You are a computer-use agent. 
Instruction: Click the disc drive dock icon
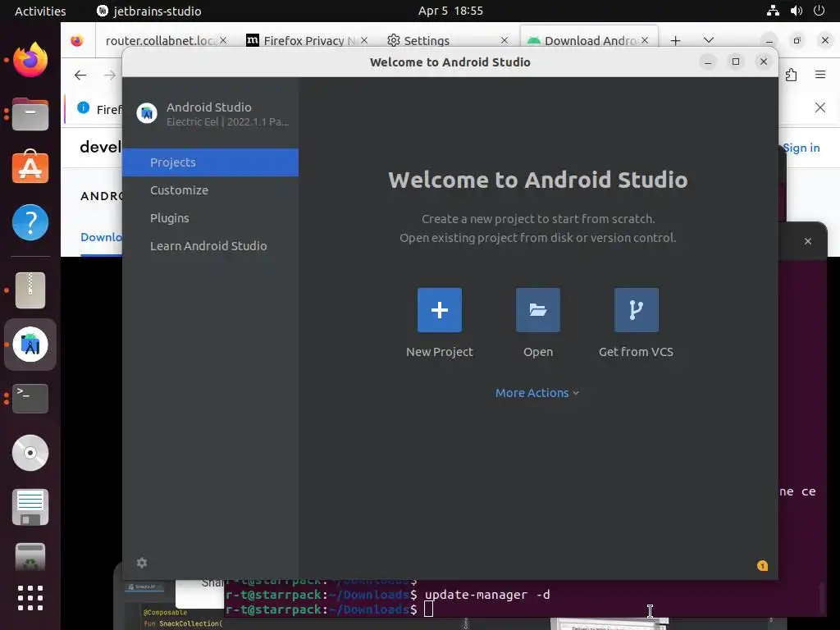pyautogui.click(x=30, y=453)
